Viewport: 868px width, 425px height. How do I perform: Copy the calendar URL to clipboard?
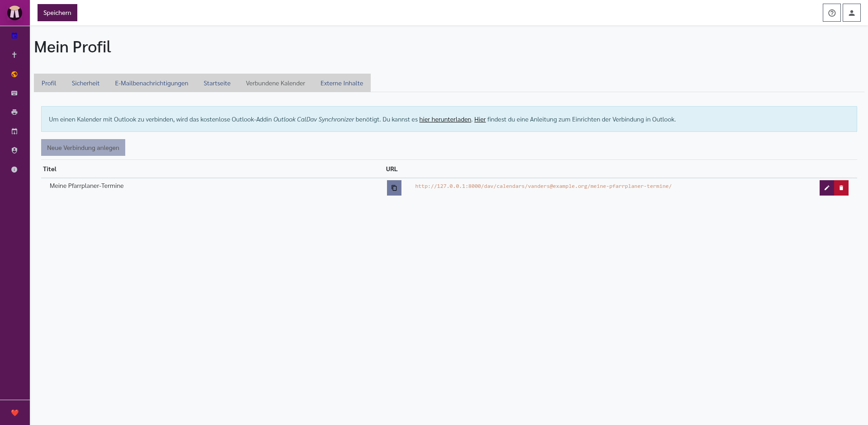coord(394,188)
